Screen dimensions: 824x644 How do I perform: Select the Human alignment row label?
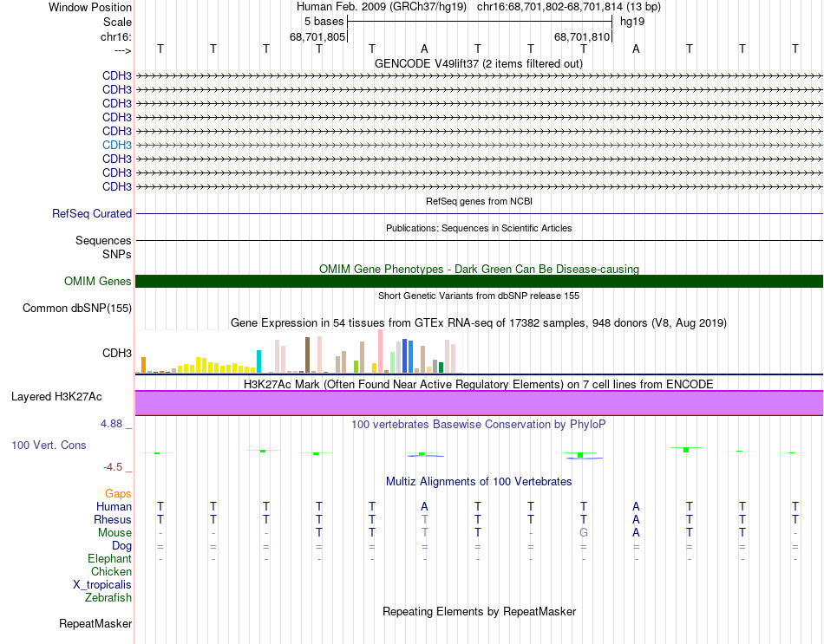[114, 507]
